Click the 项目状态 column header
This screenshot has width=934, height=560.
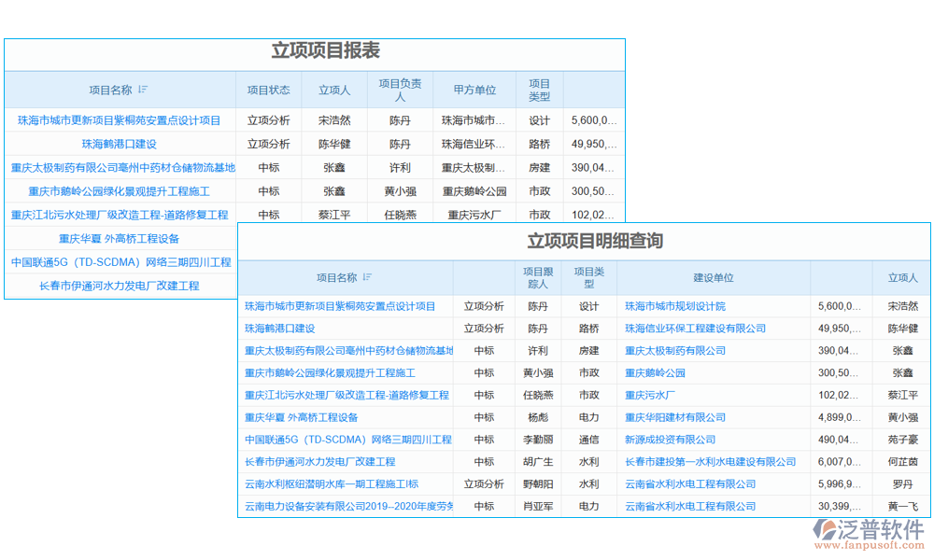(x=269, y=90)
